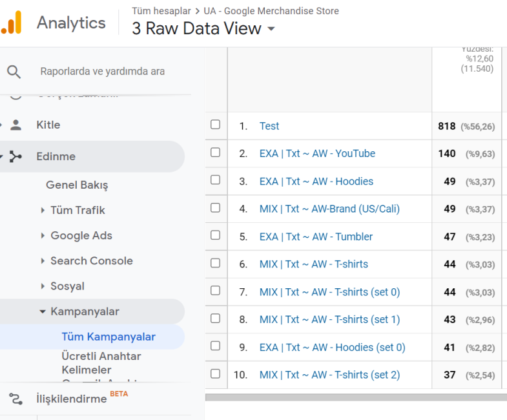Open Ücretli Anahtar Kelimeler report
Image resolution: width=507 pixels, height=420 pixels.
pos(101,363)
